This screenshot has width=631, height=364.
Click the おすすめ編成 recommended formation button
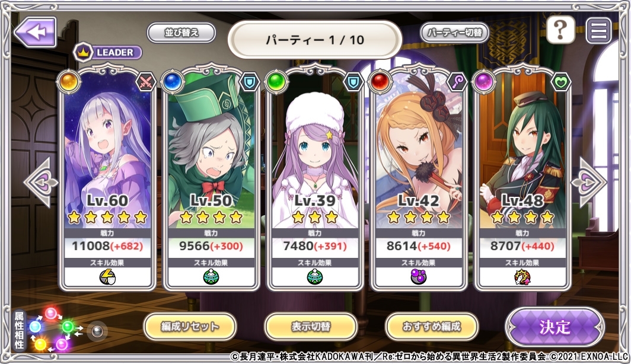432,326
